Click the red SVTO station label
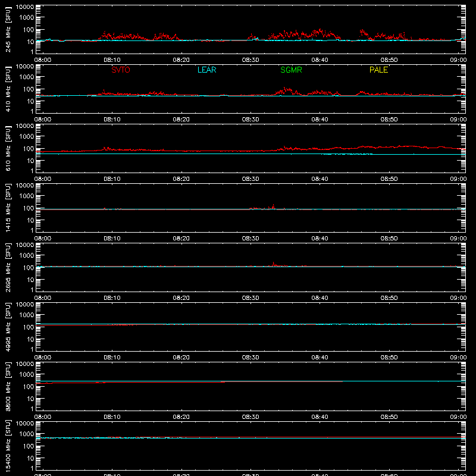The width and height of the screenshot is (476, 476). click(x=121, y=70)
